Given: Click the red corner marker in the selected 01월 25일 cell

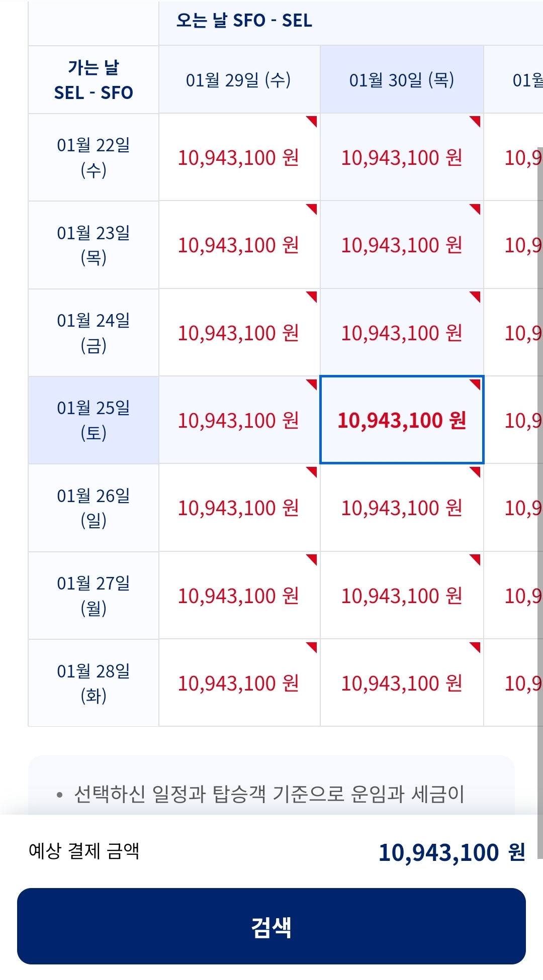Looking at the screenshot, I should tap(476, 384).
